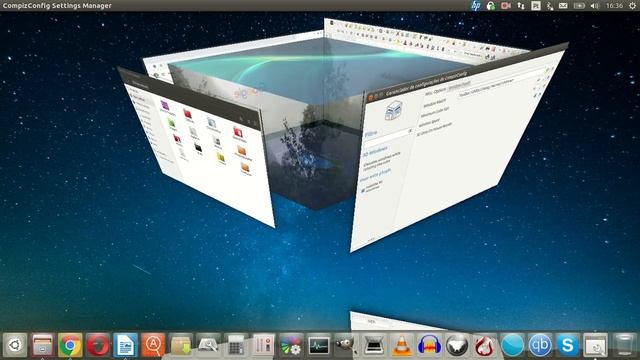The height and width of the screenshot is (360, 640).
Task: Launch GIMP from the dock
Action: point(346,345)
